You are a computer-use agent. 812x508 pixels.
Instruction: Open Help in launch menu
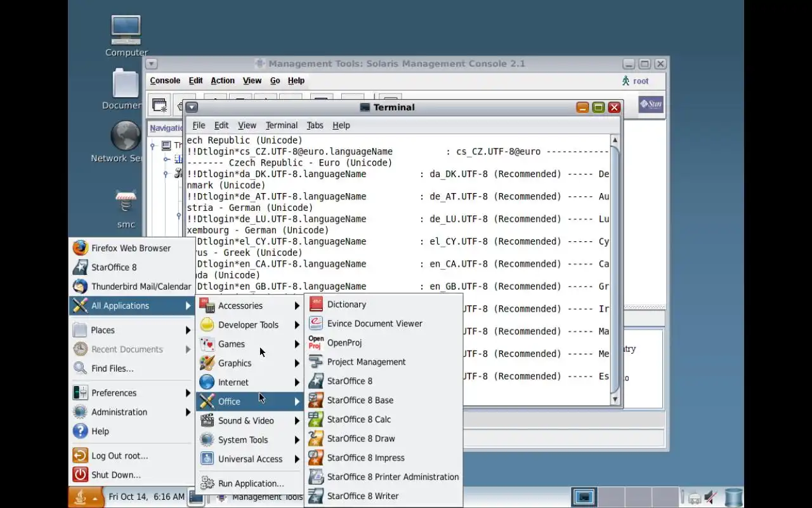[x=131, y=431]
